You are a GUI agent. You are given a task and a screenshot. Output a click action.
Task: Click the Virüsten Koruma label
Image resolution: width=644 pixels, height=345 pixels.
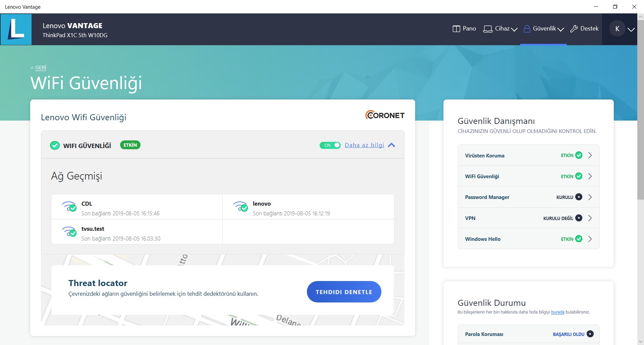[x=485, y=155]
